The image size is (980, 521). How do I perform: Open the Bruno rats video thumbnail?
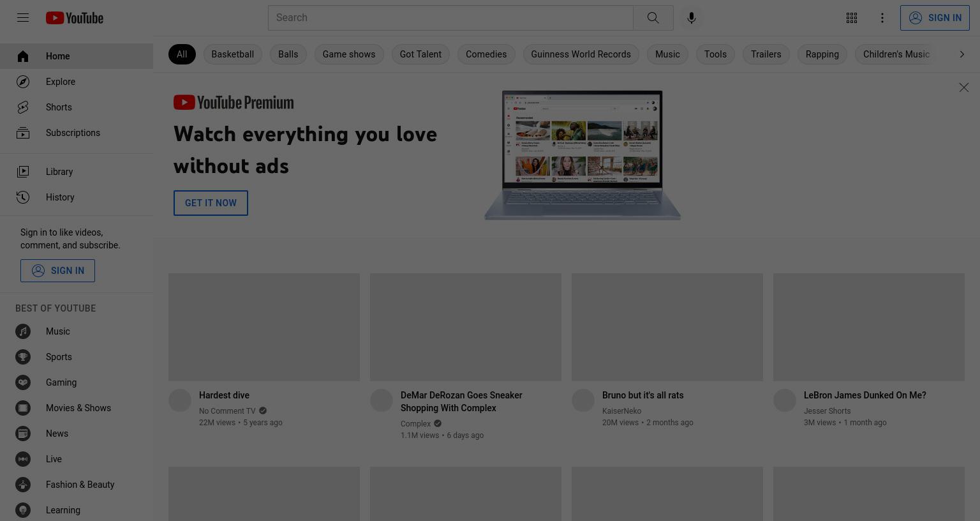pyautogui.click(x=667, y=328)
